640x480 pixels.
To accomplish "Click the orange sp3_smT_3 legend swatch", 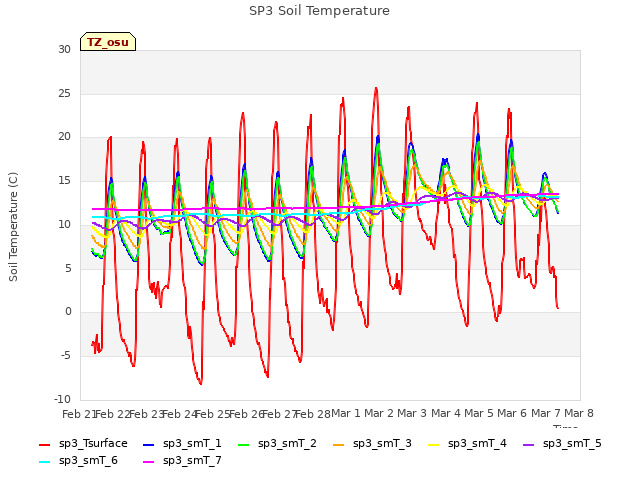I will (x=339, y=444).
